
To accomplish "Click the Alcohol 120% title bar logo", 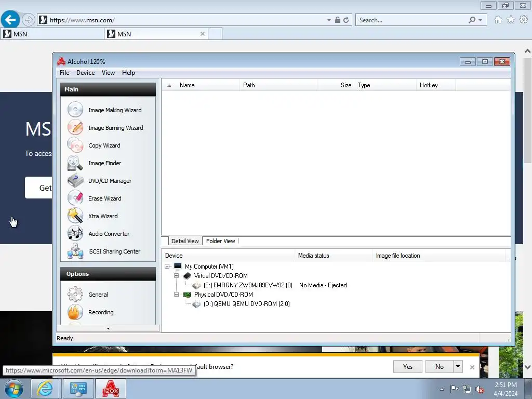I will click(x=61, y=61).
